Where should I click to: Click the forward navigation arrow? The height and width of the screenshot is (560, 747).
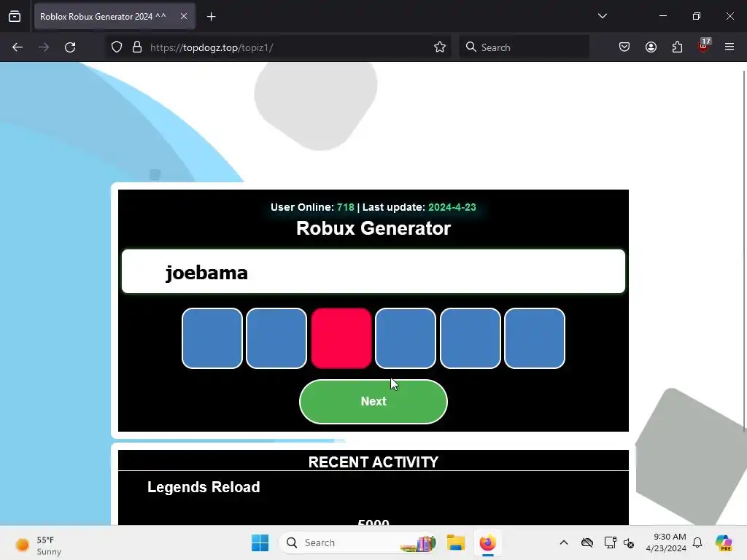coord(44,47)
